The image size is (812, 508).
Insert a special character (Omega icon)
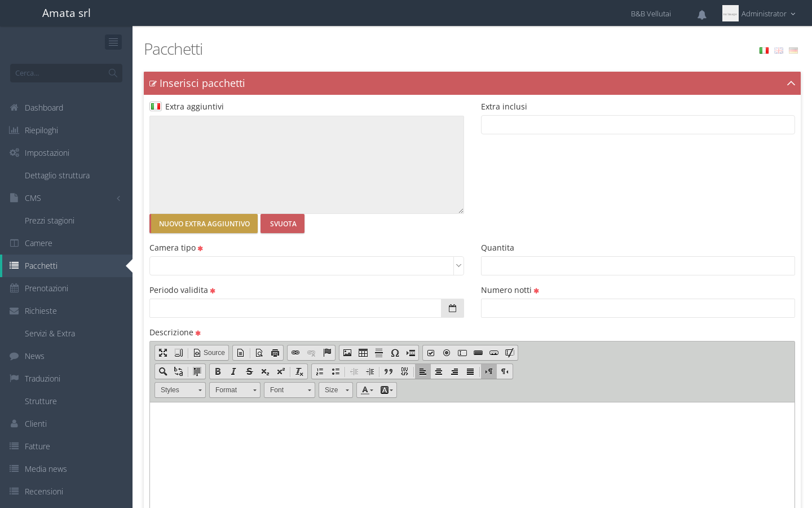(395, 353)
